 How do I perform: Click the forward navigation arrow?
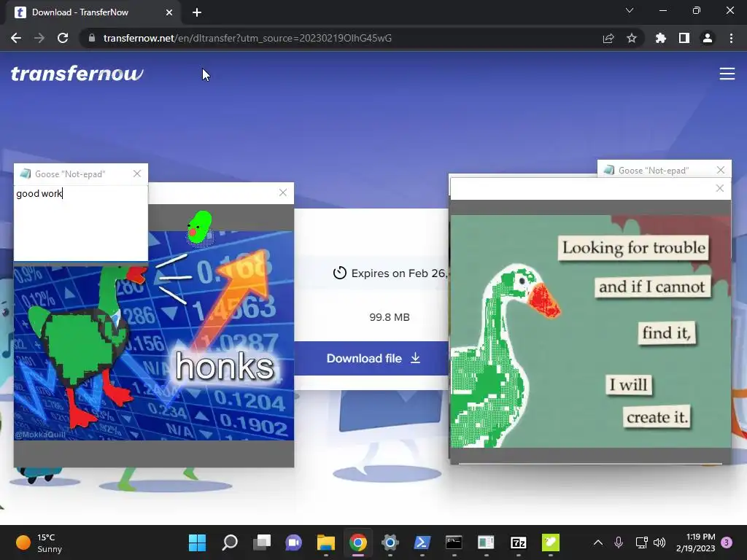pos(39,38)
